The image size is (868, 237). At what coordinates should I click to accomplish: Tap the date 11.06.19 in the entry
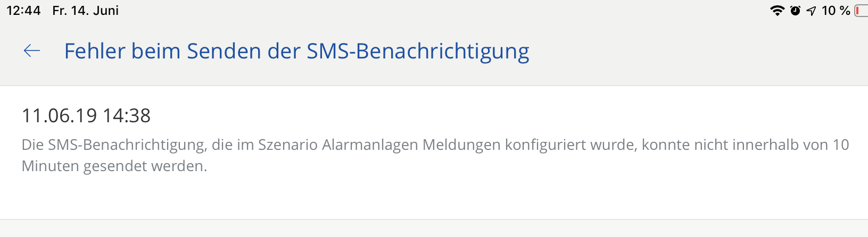coord(59,115)
